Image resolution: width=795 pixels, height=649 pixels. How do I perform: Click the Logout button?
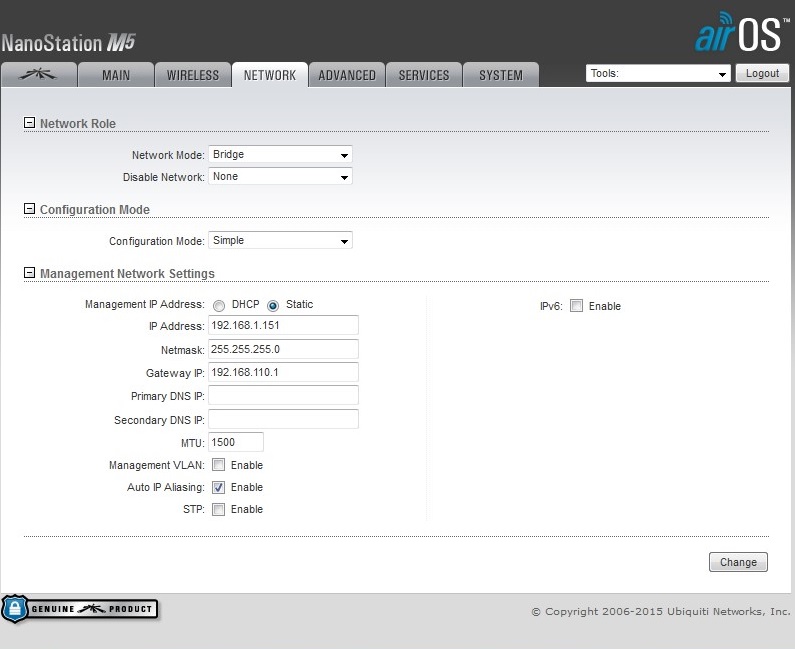(762, 73)
